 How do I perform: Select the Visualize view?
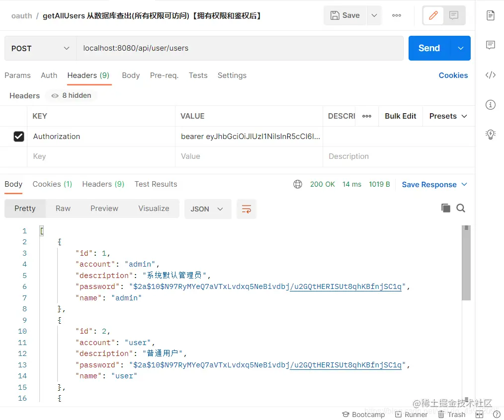154,209
